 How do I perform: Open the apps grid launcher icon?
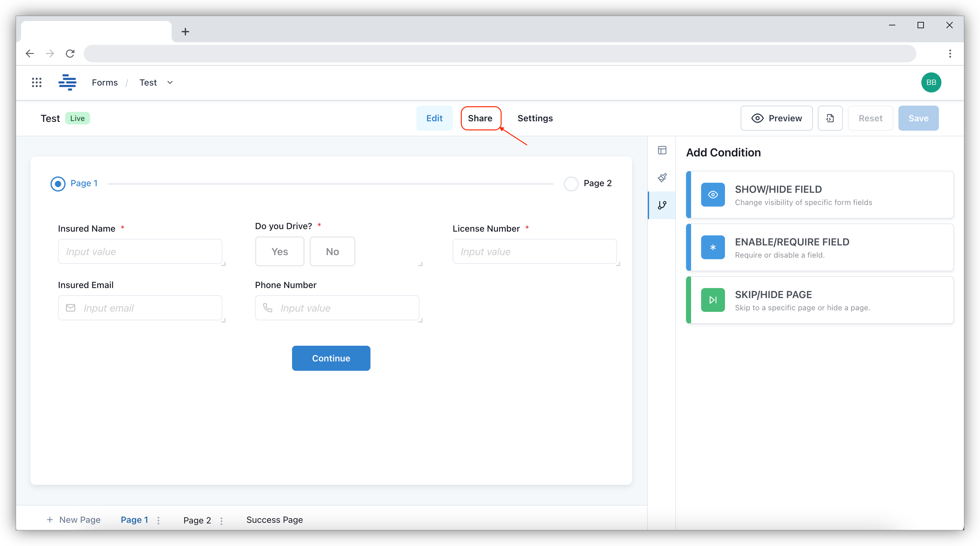coord(36,82)
